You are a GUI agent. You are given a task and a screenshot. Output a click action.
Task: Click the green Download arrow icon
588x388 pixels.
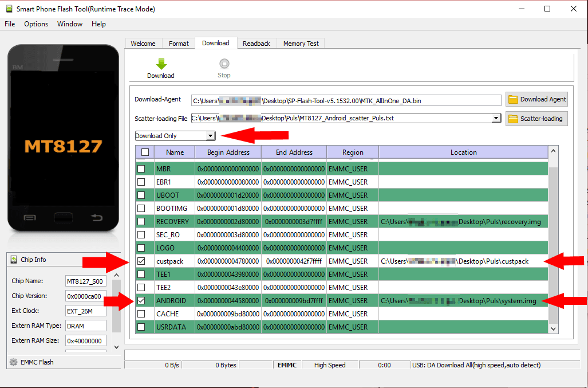161,64
